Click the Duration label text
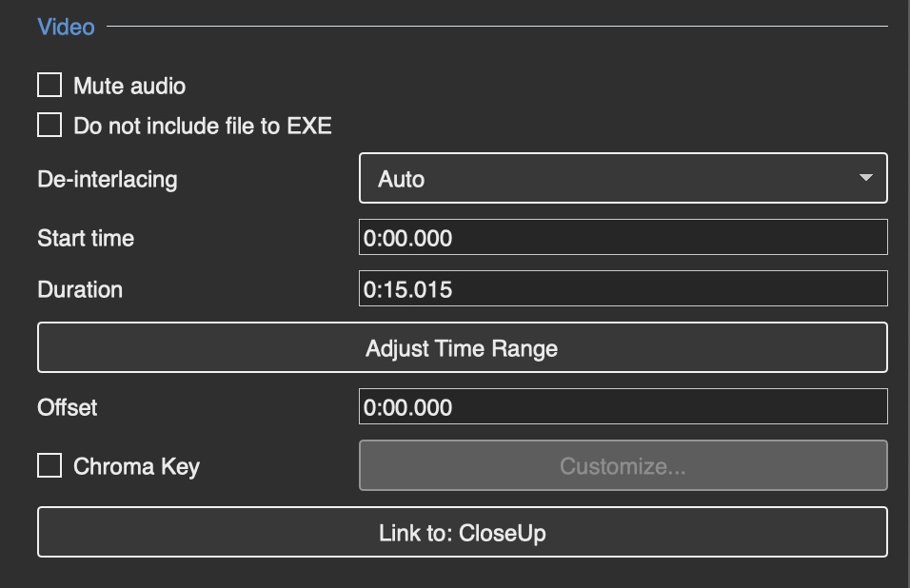Screen dimensions: 910x588 pyautogui.click(x=80, y=289)
